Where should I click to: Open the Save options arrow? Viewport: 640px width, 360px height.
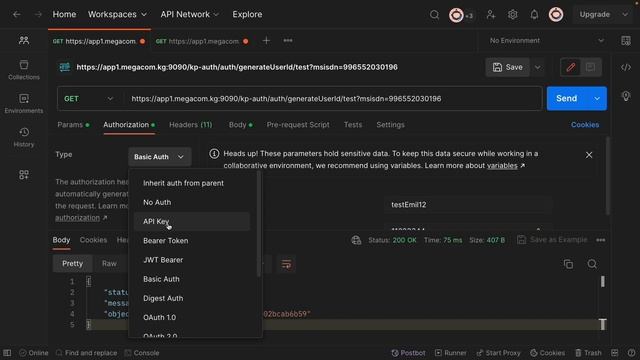[538, 67]
